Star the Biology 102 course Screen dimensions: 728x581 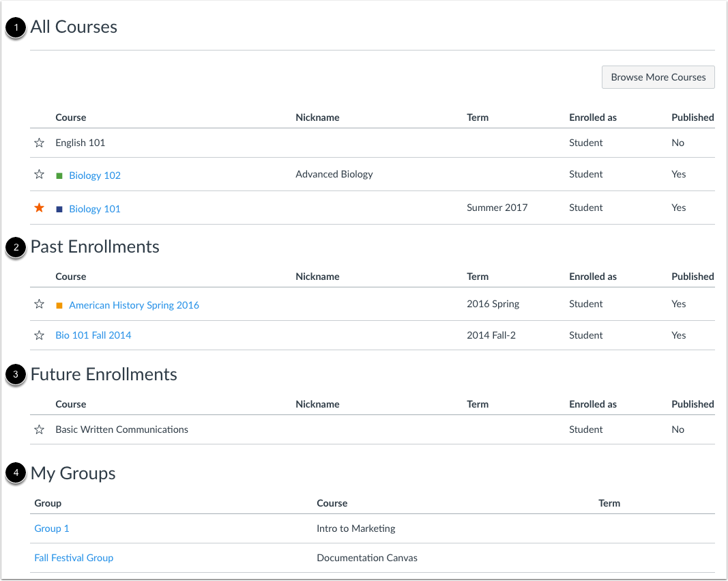[x=39, y=174]
